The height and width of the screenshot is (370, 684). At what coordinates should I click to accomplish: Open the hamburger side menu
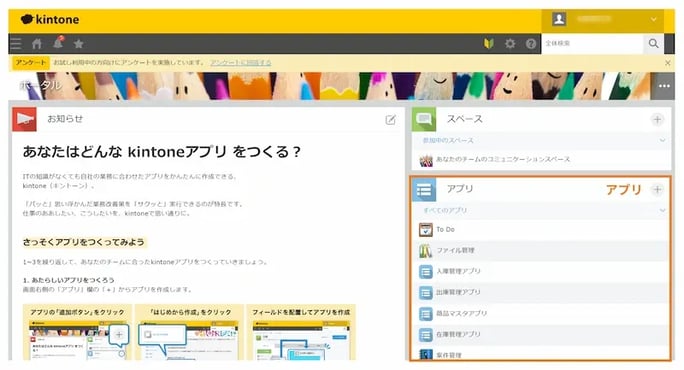click(x=16, y=44)
